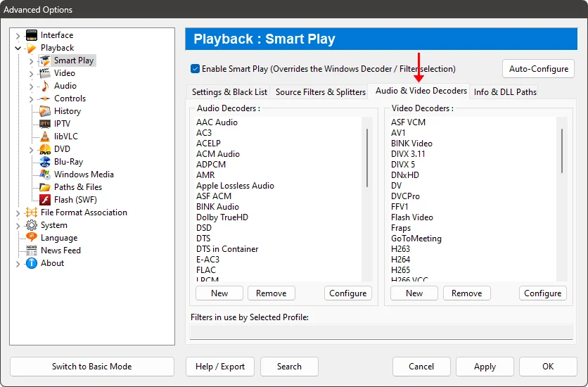Expand the Smart Play tree node
The height and width of the screenshot is (387, 588).
coord(32,61)
